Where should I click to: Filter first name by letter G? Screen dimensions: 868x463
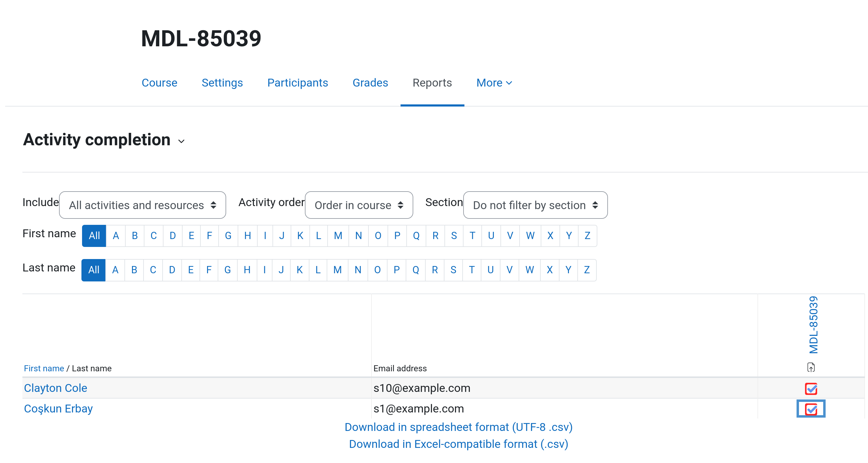click(x=228, y=236)
